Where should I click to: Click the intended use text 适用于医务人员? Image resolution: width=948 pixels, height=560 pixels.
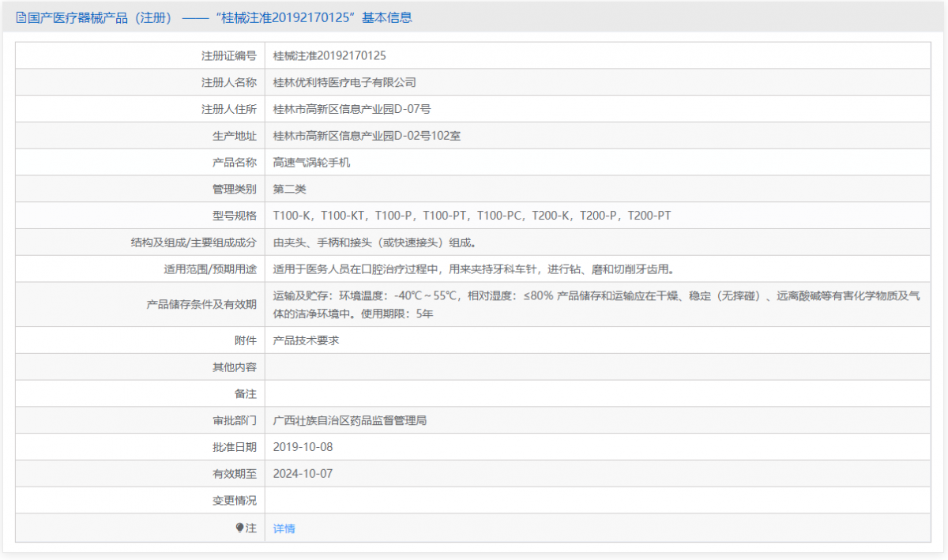click(x=473, y=269)
